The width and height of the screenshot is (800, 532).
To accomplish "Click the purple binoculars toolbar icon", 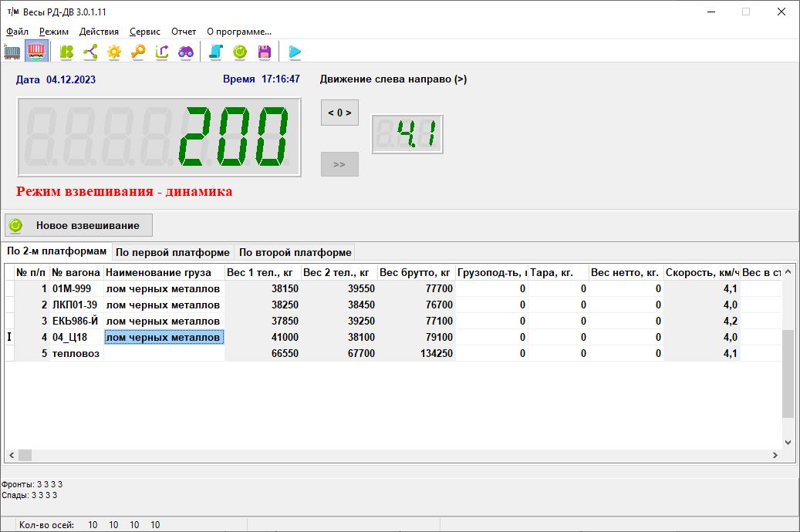I will click(x=186, y=52).
